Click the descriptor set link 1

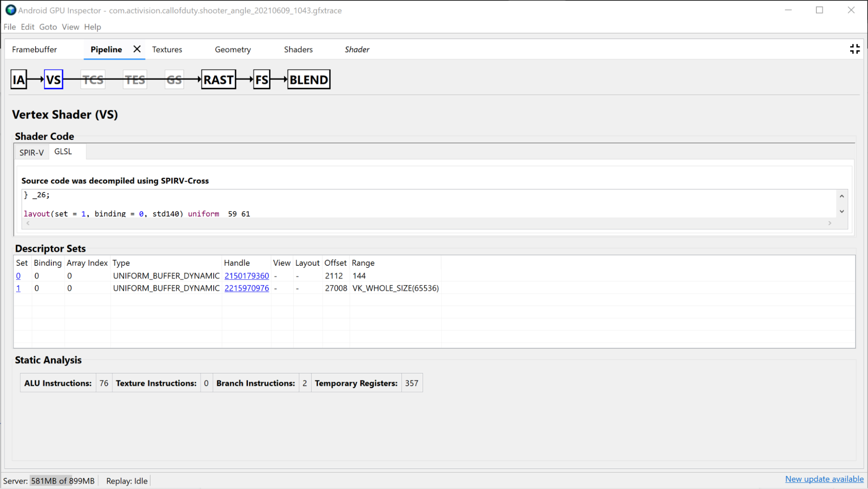click(x=18, y=288)
